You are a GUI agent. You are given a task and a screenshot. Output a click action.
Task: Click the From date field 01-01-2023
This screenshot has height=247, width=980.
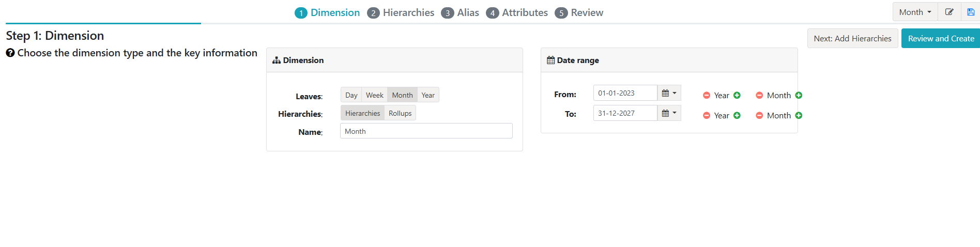point(625,93)
